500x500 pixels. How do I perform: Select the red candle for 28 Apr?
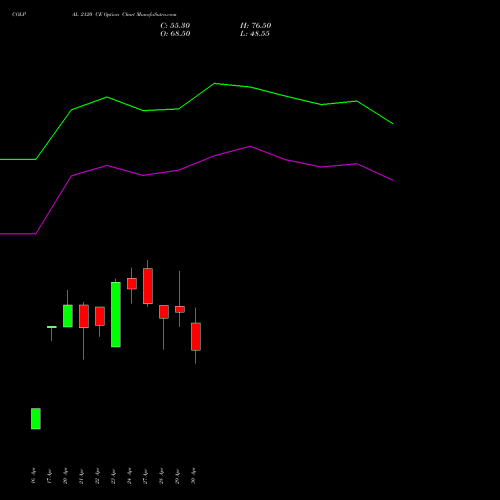tap(164, 312)
